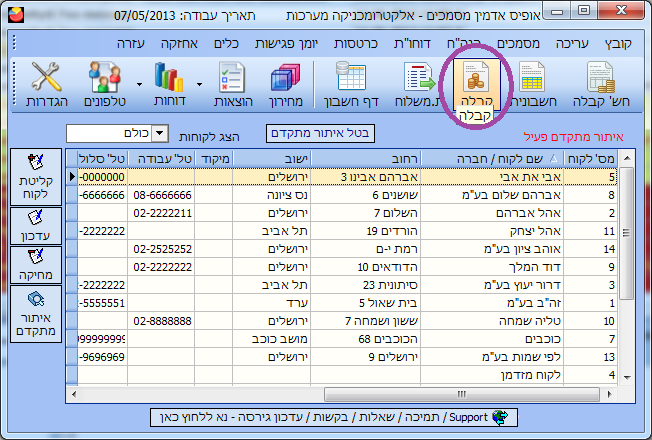
Task: Open the אחזקה maintenance menu
Action: pyautogui.click(x=179, y=43)
